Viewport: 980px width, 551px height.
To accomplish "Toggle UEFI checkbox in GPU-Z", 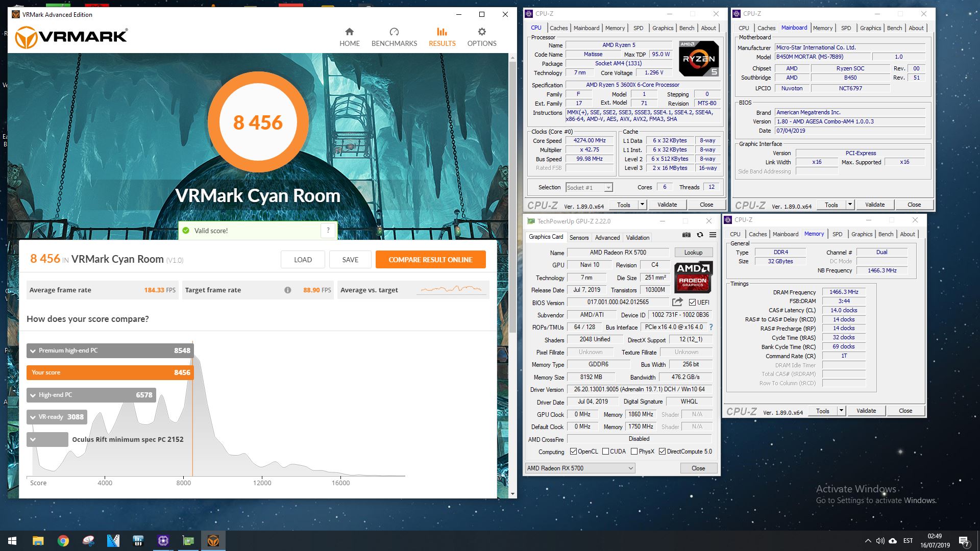I will click(692, 302).
